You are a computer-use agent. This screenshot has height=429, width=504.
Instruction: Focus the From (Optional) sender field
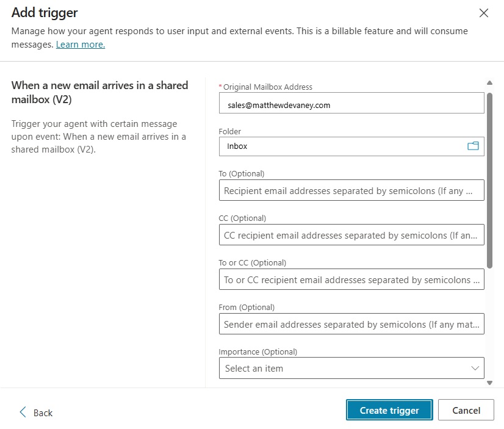(x=351, y=324)
